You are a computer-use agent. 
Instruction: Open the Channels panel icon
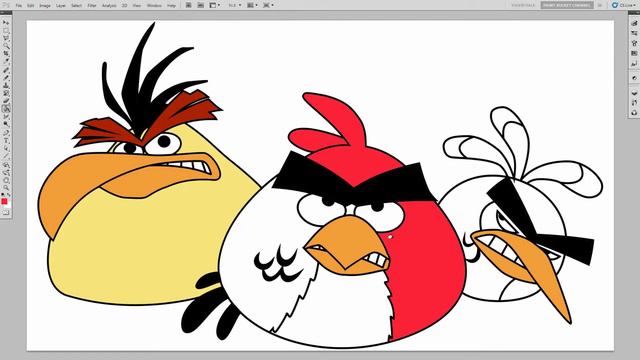(x=634, y=102)
